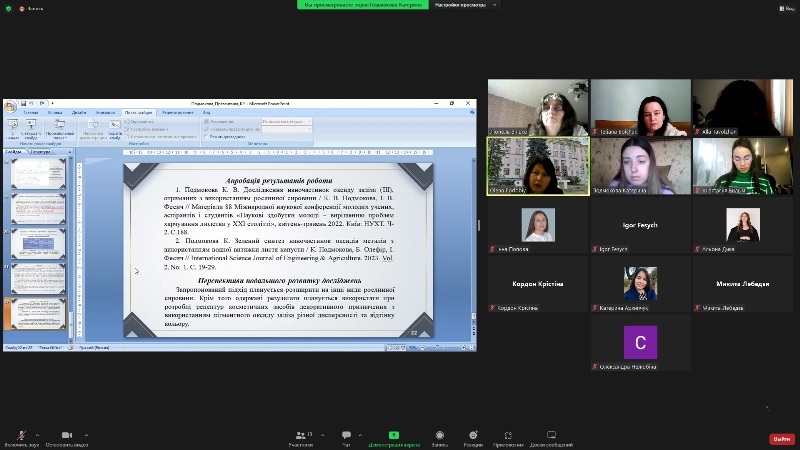Unmute microphone in Zoom toolbar
The height and width of the screenshot is (450, 800).
pos(22,436)
